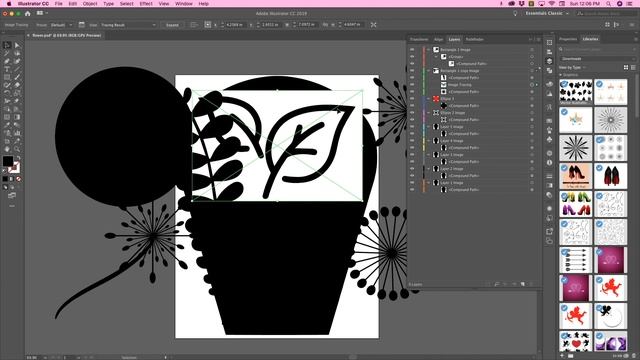This screenshot has height=360, width=640.
Task: Open the Window menu
Action: pyautogui.click(x=184, y=4)
